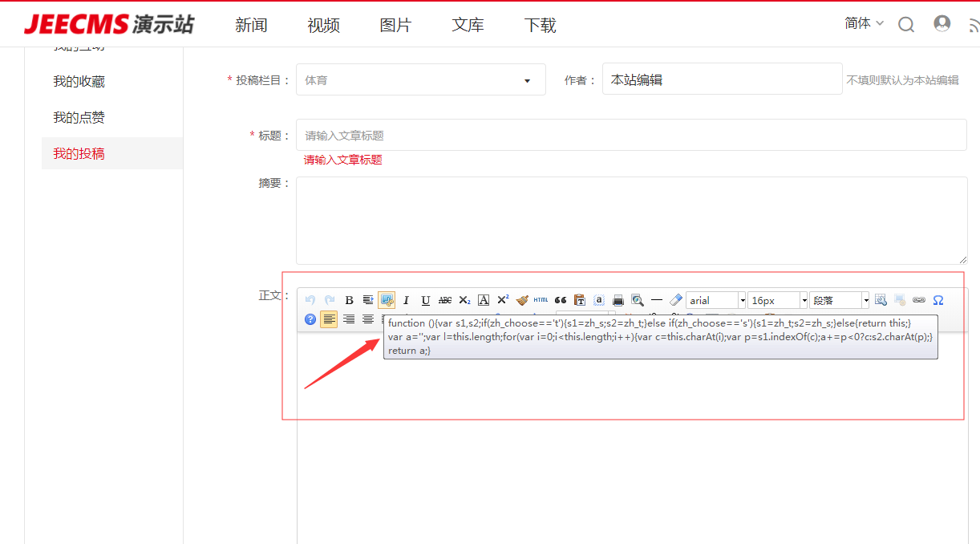The image size is (980, 544).
Task: Insert a horizontal line
Action: pos(657,300)
